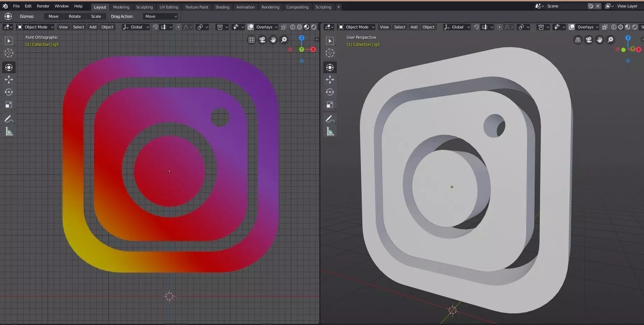
Task: Open pivot point dropdown in left viewport
Action: coord(202,27)
